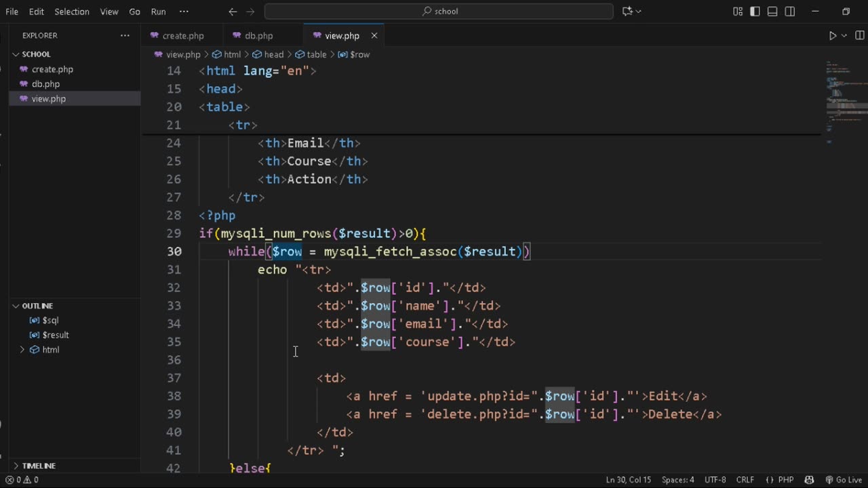Click the PHP language mode button

coord(780,480)
